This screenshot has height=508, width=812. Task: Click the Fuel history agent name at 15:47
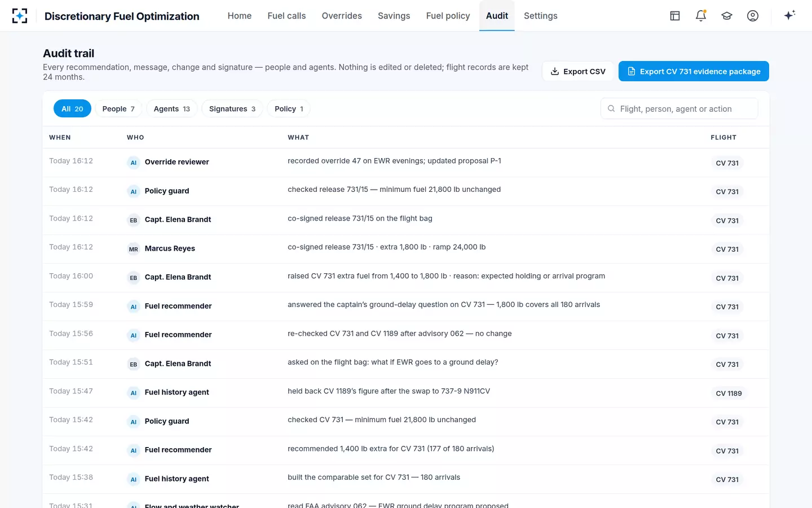[176, 392]
